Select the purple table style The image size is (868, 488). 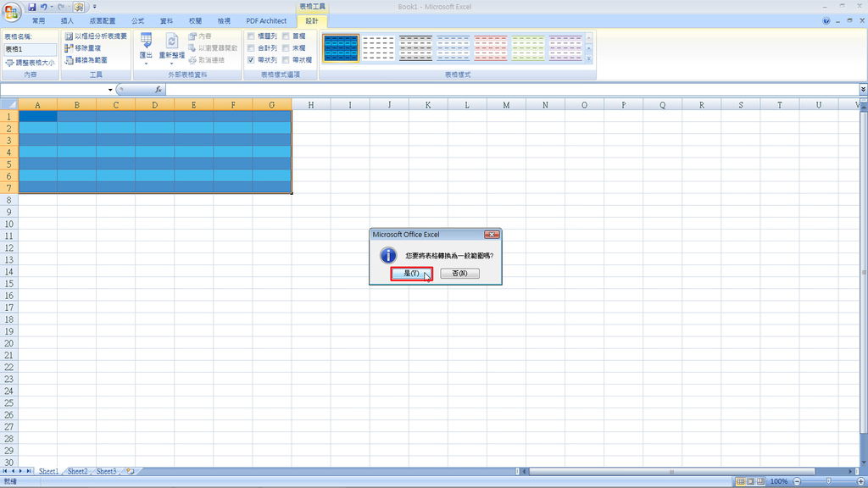coord(565,48)
